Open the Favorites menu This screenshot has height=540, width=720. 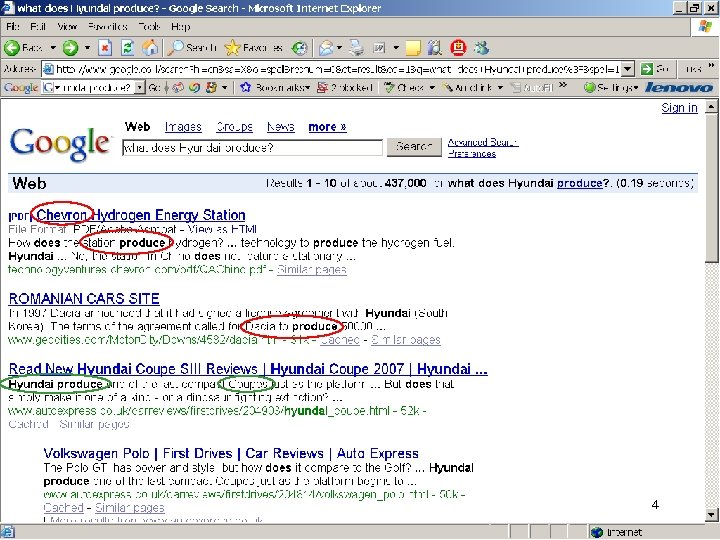tap(107, 27)
